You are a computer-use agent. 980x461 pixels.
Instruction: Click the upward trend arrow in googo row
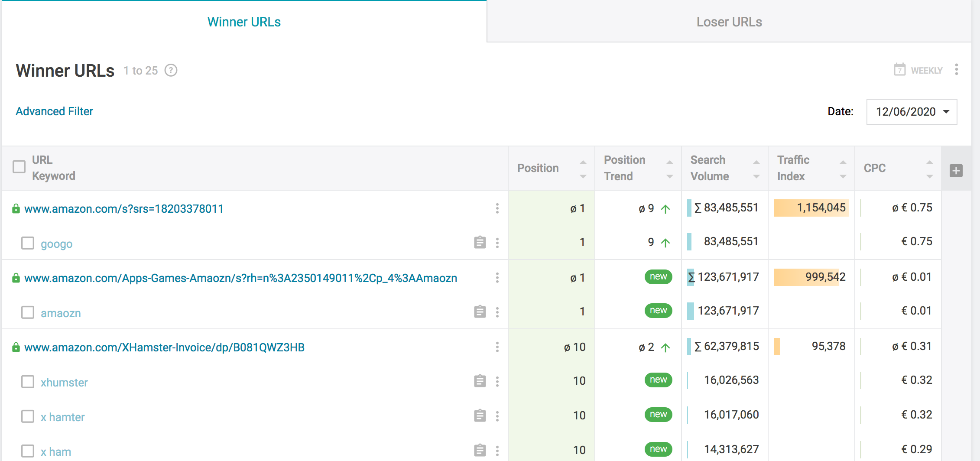pyautogui.click(x=665, y=243)
